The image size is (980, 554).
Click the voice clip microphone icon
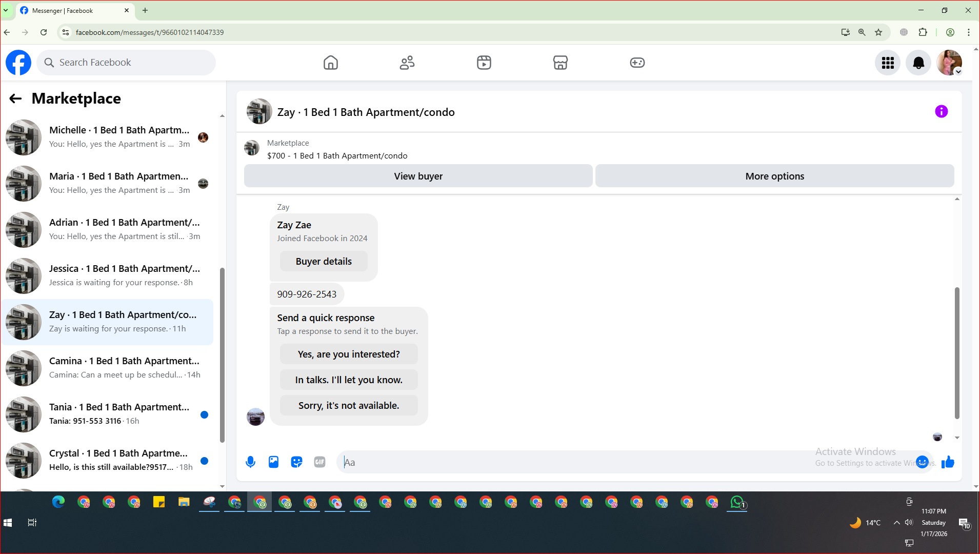(250, 462)
